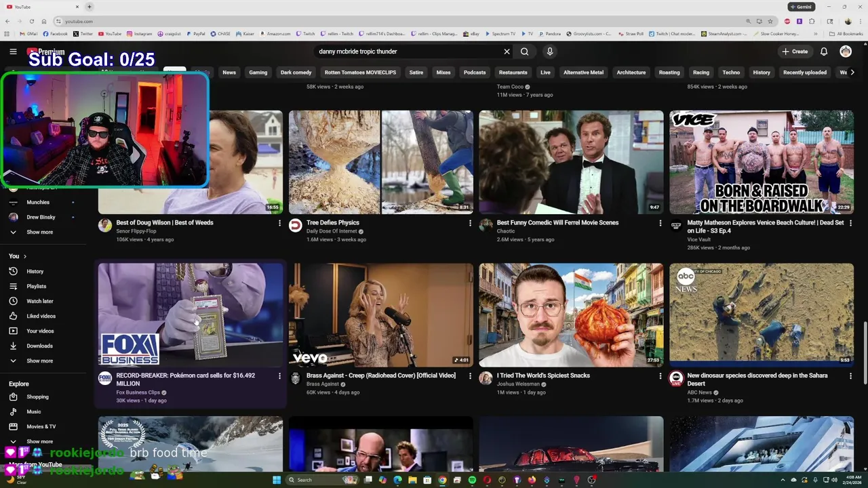Viewport: 868px width, 488px height.
Task: Open Daily Dose Of Internet channel avatar
Action: click(296, 226)
